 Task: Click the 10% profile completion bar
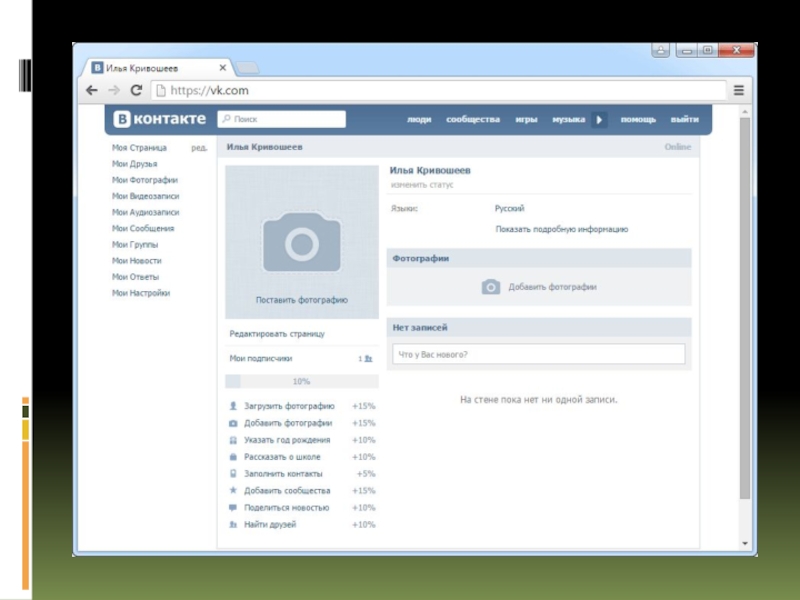click(x=302, y=381)
